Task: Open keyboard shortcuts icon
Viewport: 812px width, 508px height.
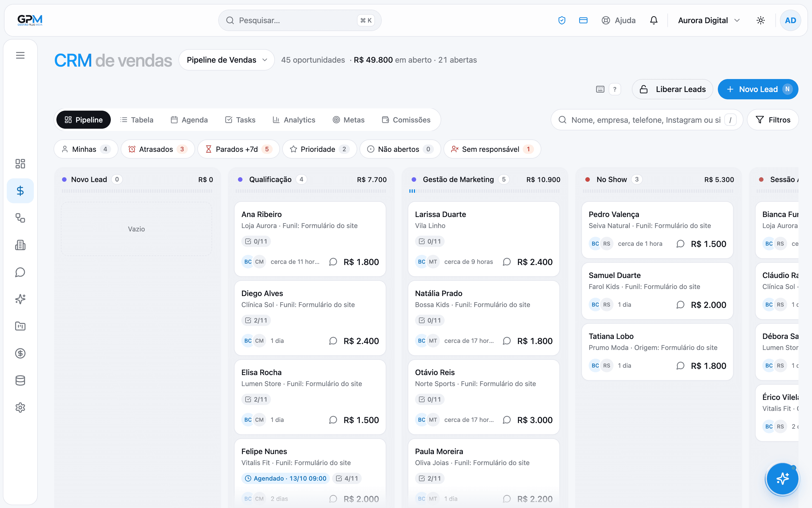Action: pos(600,89)
